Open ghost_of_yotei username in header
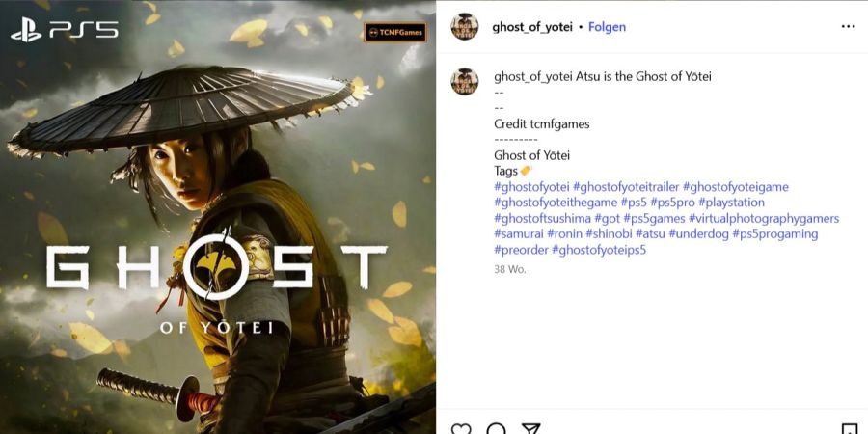The image size is (868, 434). (x=532, y=27)
